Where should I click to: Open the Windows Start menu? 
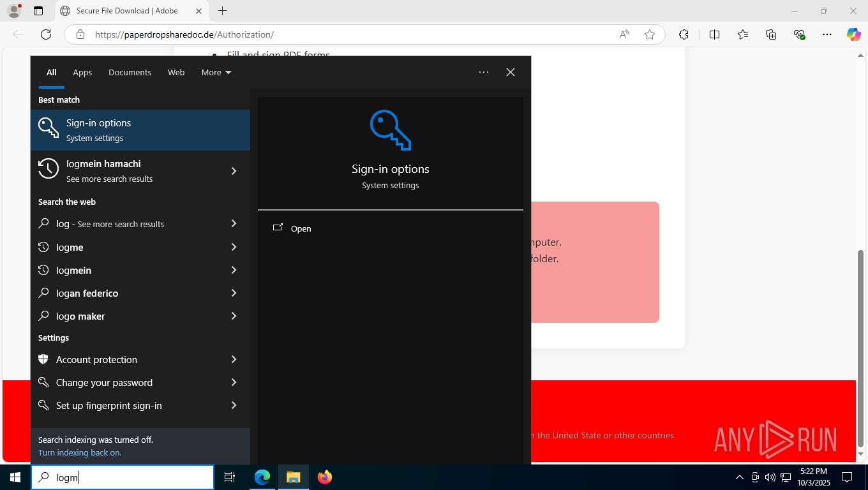(15, 477)
